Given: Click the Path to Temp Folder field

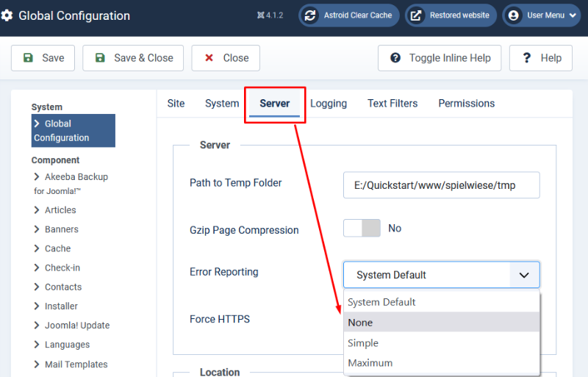Looking at the screenshot, I should tap(442, 185).
